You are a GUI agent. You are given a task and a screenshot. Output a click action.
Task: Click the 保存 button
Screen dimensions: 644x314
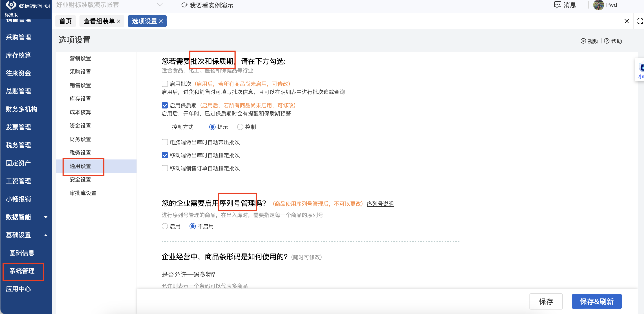[x=546, y=301]
